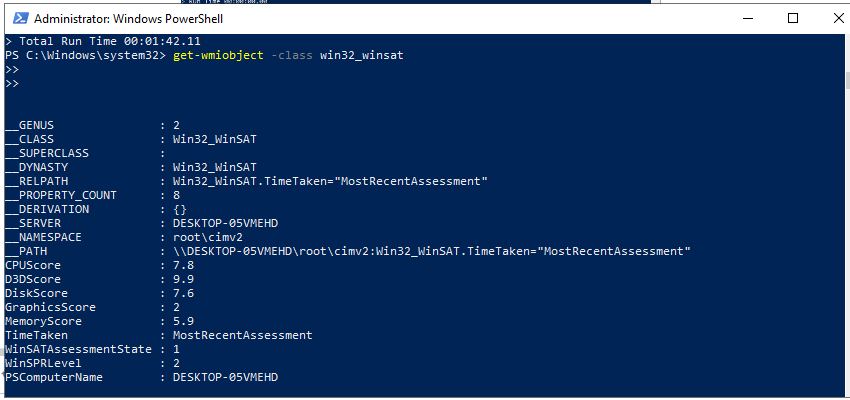Image resolution: width=850 pixels, height=400 pixels.
Task: Click the DiskScore value 7.6
Action: [183, 293]
